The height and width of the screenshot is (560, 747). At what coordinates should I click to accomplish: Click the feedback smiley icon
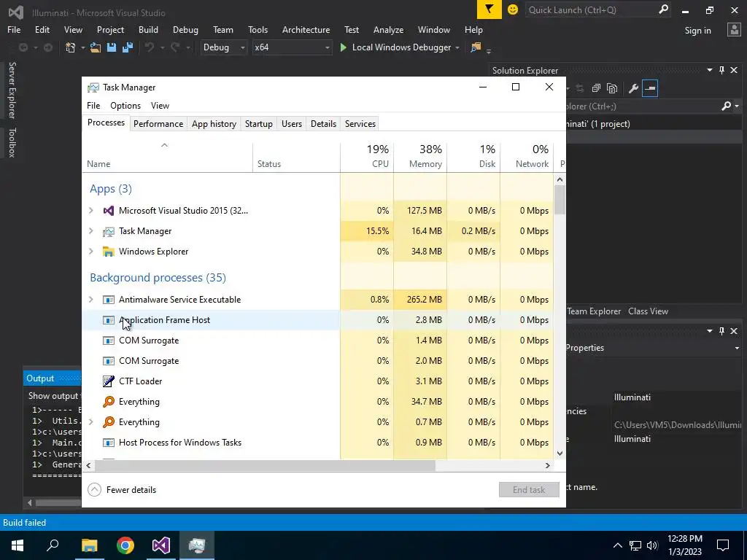[513, 9]
